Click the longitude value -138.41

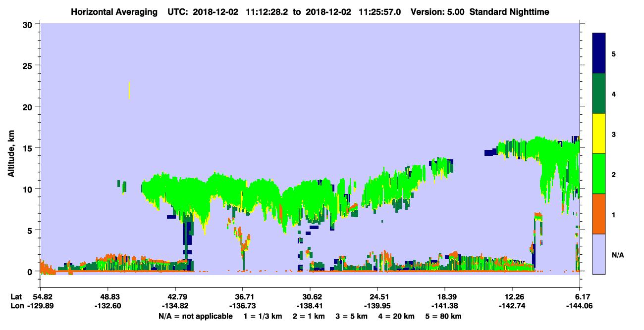click(x=310, y=306)
